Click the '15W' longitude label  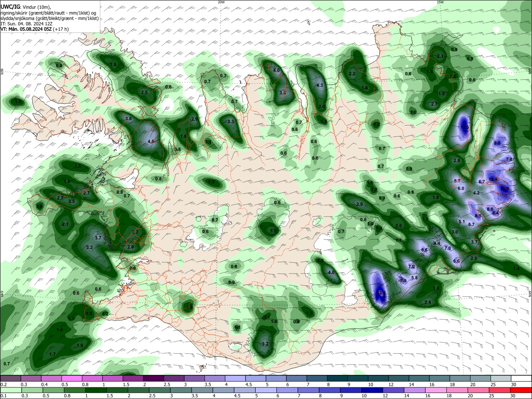440,2
